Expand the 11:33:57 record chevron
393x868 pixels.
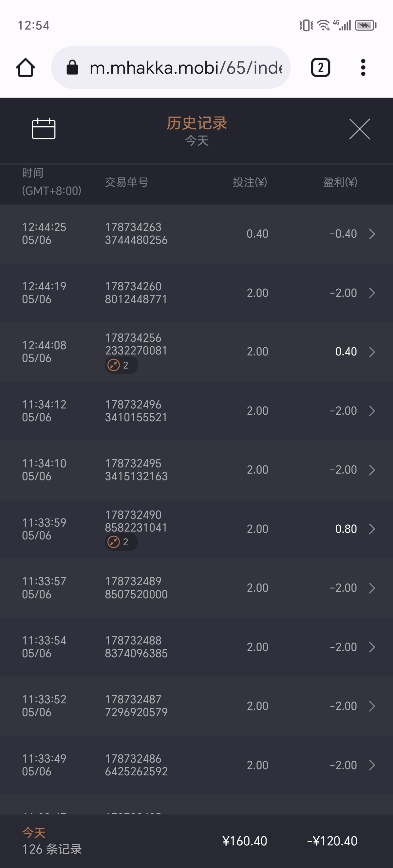point(372,588)
